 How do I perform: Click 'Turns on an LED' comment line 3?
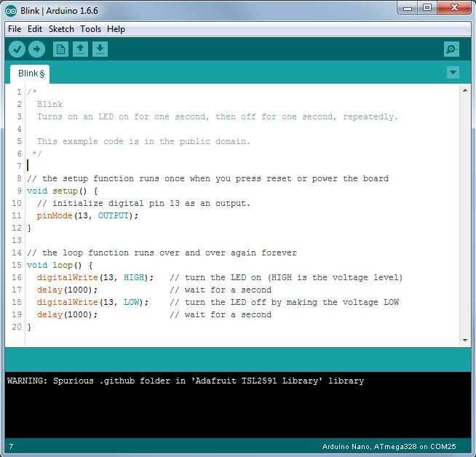[218, 116]
